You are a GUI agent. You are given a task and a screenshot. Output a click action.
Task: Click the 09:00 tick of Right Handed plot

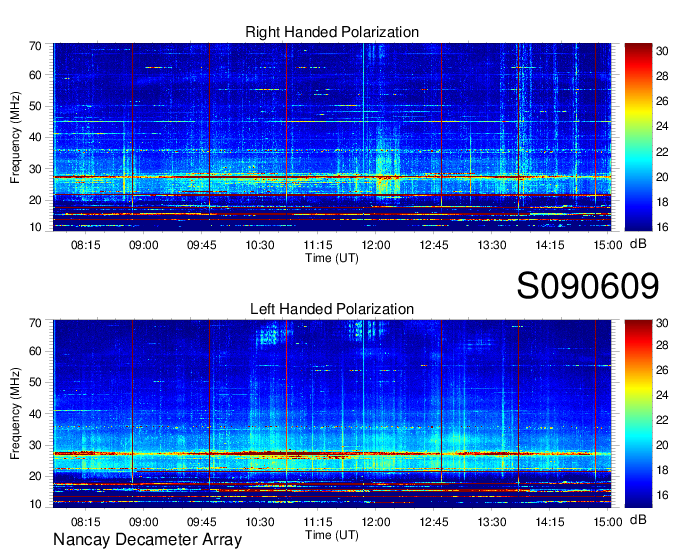[x=144, y=245]
